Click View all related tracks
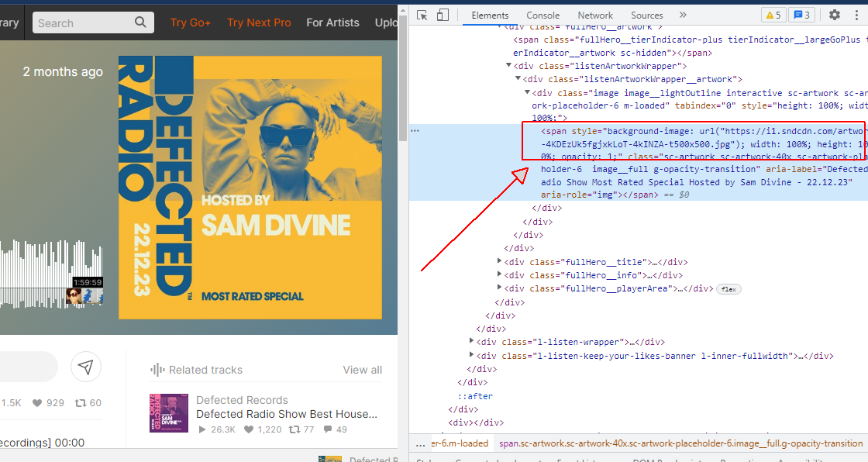The height and width of the screenshot is (462, 868). [362, 370]
